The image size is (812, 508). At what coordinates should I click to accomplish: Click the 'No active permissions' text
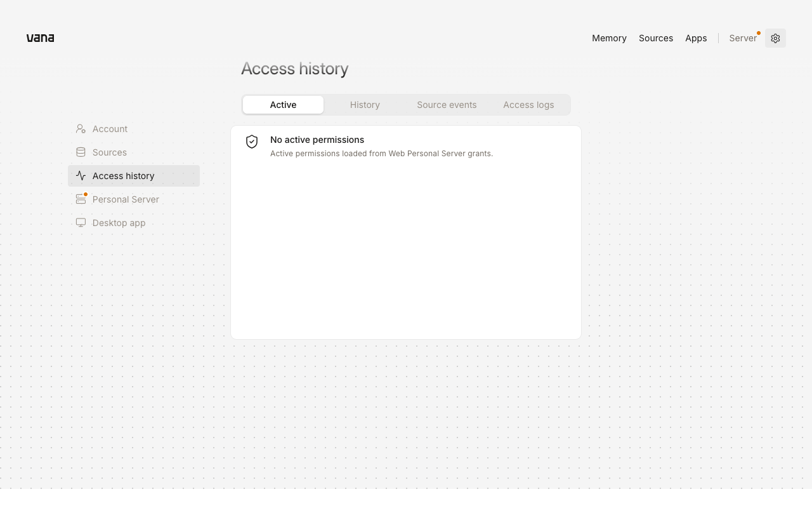(x=317, y=140)
